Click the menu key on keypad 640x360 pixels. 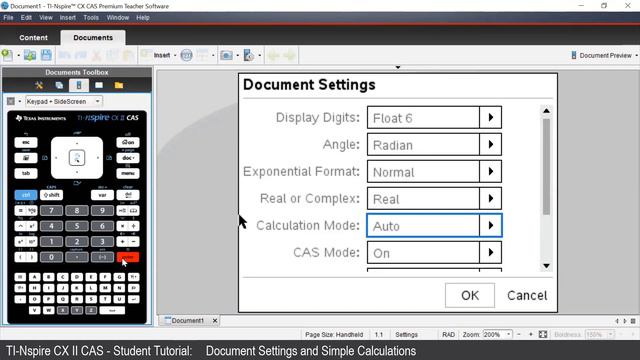tap(128, 173)
